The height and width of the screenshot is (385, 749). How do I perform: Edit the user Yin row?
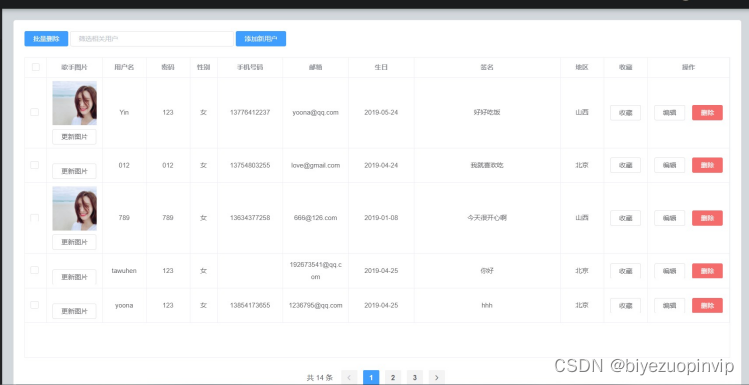[x=669, y=113]
